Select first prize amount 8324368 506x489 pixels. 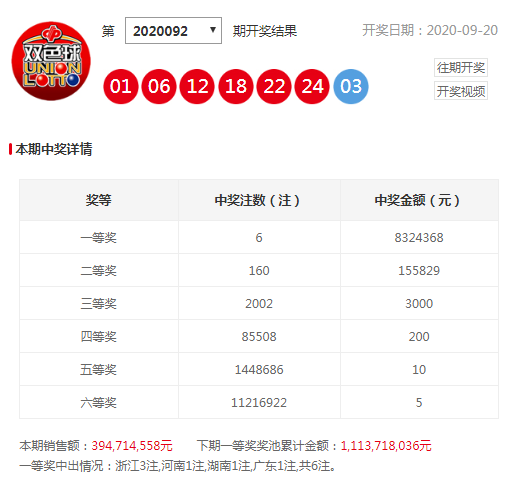(419, 238)
